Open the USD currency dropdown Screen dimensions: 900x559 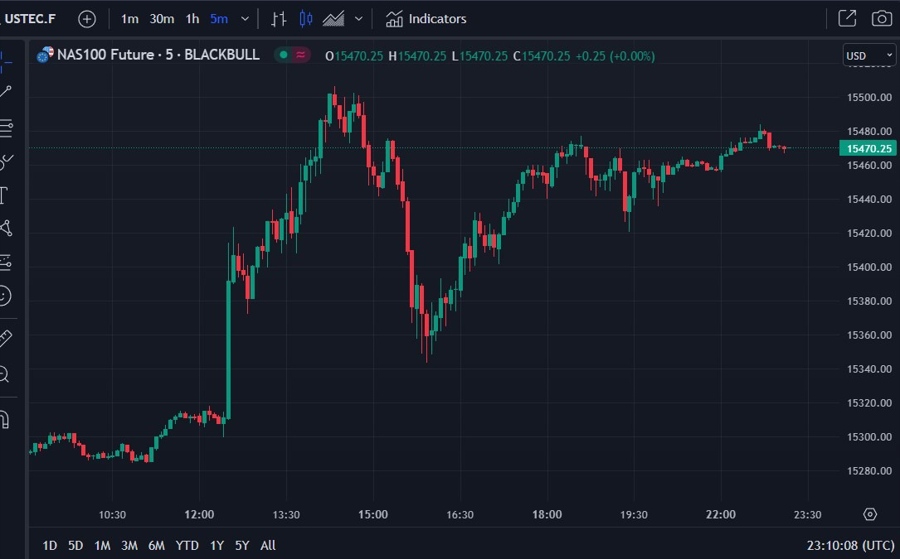869,56
